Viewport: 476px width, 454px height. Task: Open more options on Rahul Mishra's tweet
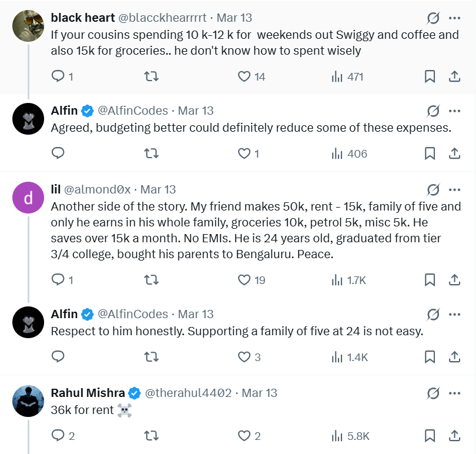[454, 393]
